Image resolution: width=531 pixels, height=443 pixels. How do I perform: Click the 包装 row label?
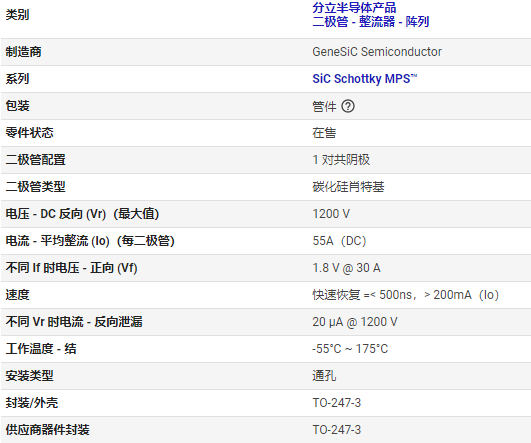(18, 106)
